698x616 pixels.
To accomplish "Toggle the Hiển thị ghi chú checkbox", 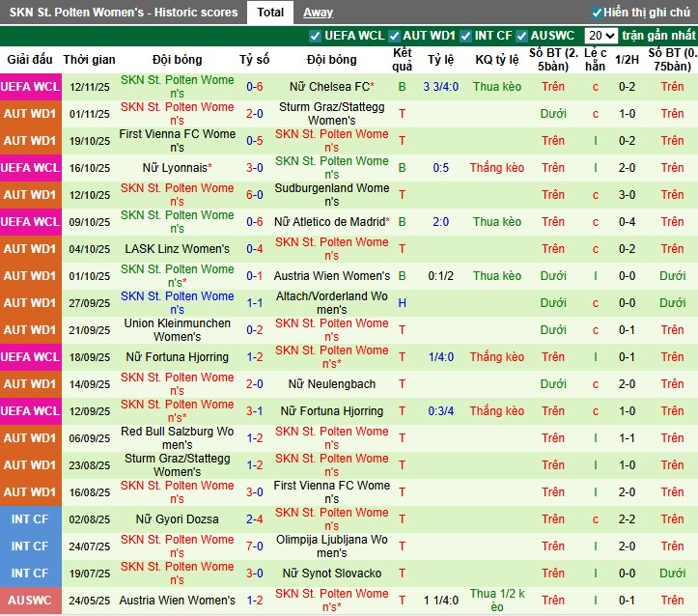I will [x=597, y=13].
